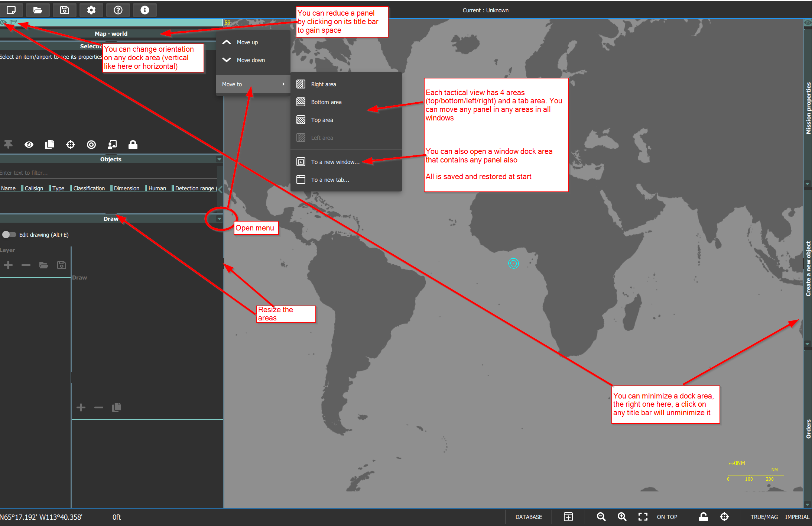The width and height of the screenshot is (812, 526).
Task: Zoom out the map with magnifier minus
Action: coord(601,517)
